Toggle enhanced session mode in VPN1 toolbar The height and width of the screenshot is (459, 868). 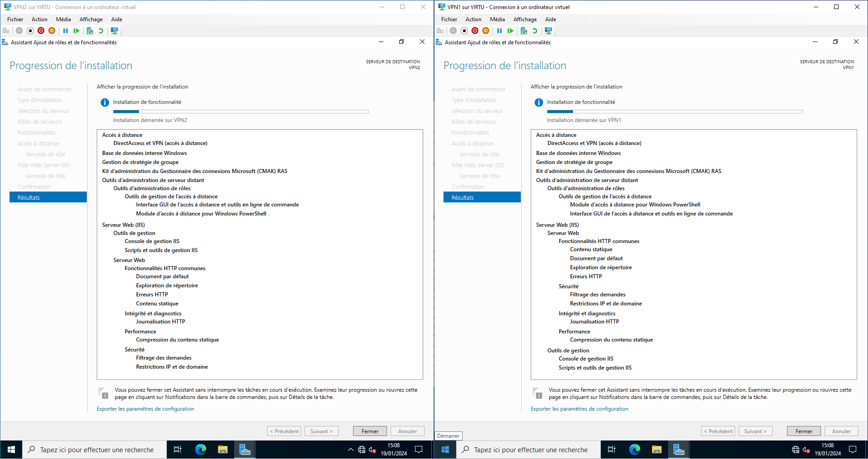pos(548,31)
